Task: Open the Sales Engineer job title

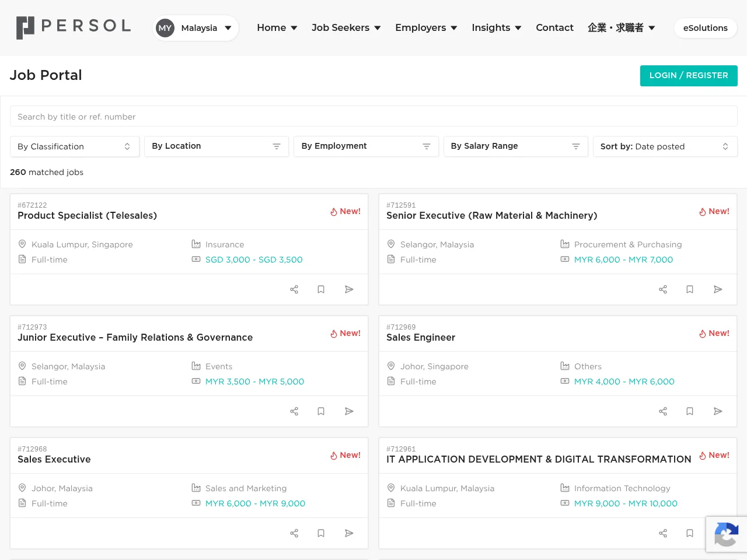Action: pos(421,338)
